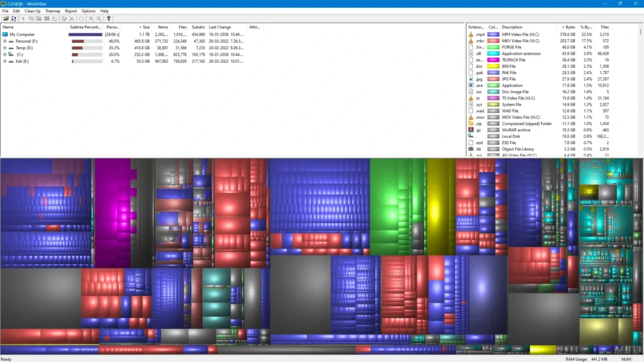Sort extension list by Bytes column

(x=568, y=27)
